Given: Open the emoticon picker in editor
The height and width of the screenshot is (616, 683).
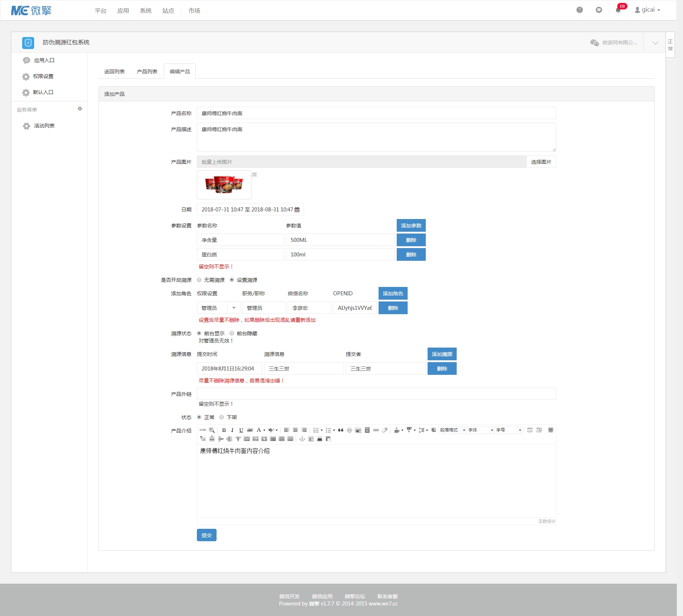Looking at the screenshot, I should coord(349,430).
